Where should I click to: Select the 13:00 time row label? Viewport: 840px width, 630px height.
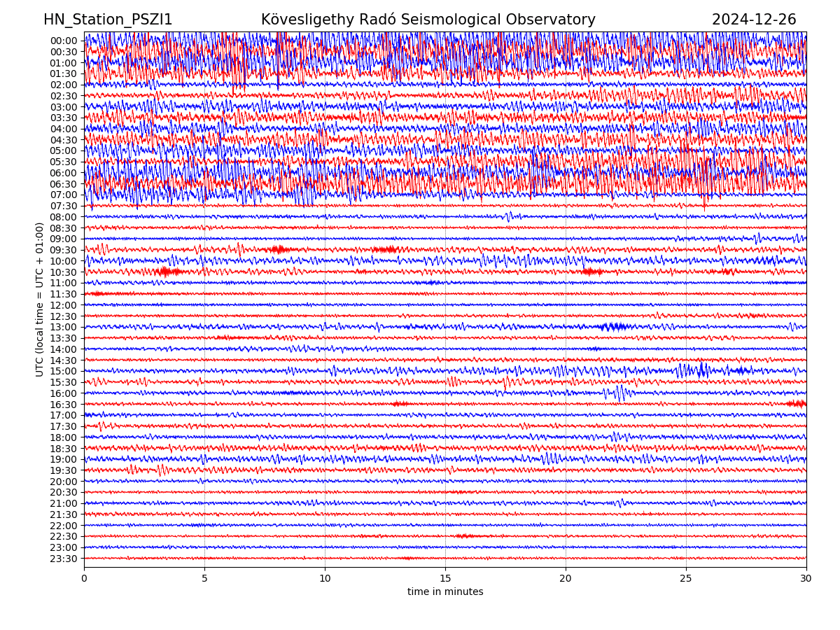point(63,327)
